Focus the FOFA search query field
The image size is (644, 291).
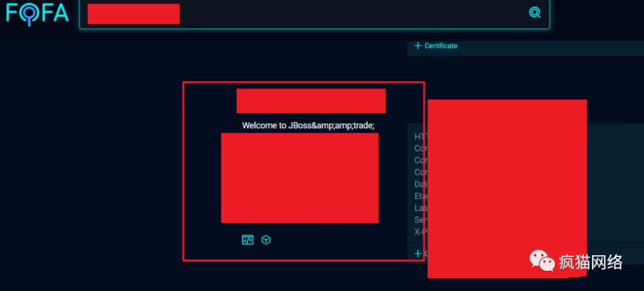coord(314,14)
